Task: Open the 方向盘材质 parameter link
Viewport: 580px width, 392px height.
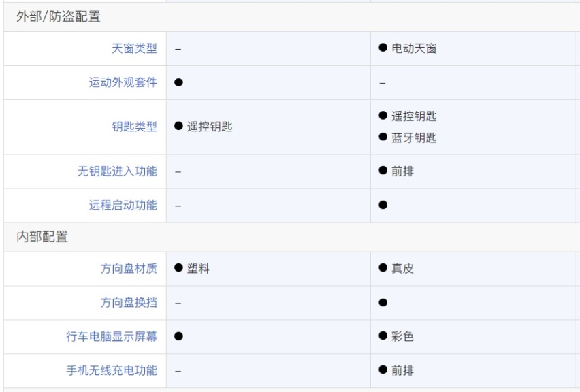Action: click(x=129, y=269)
